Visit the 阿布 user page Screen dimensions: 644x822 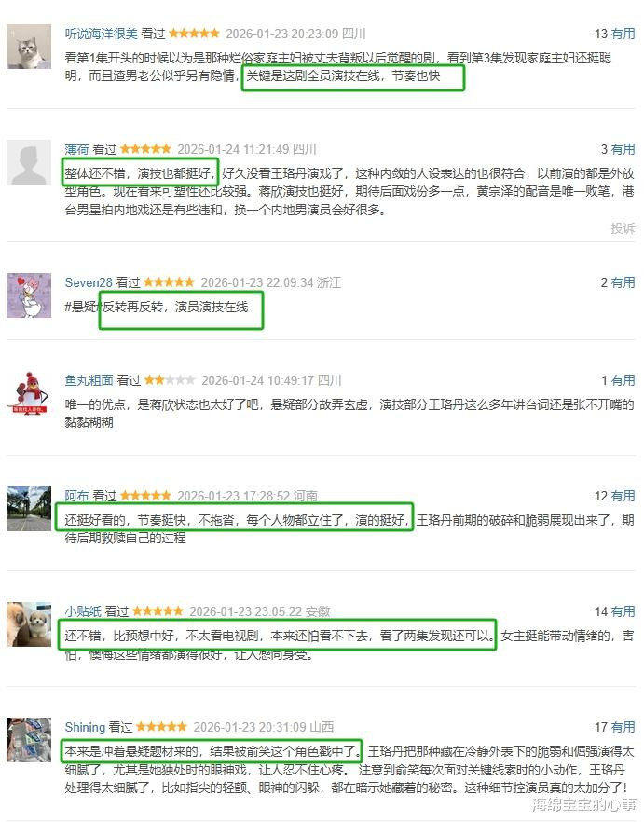[76, 496]
